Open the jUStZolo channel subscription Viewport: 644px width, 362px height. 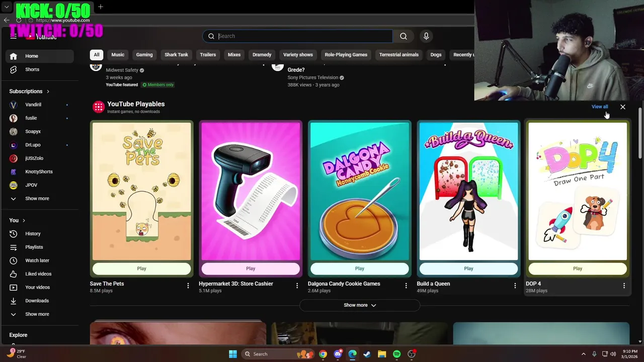point(40,158)
